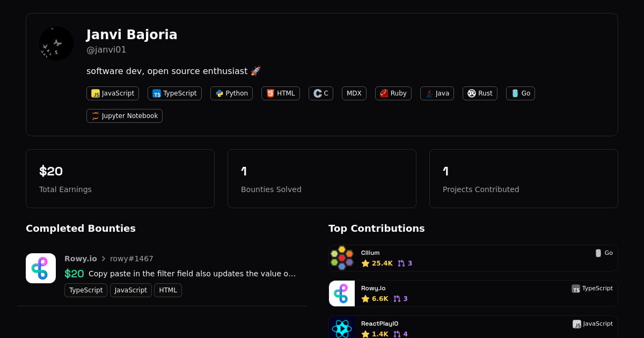Click the Total Earnings stat card
Image resolution: width=644 pixels, height=338 pixels.
[120, 179]
